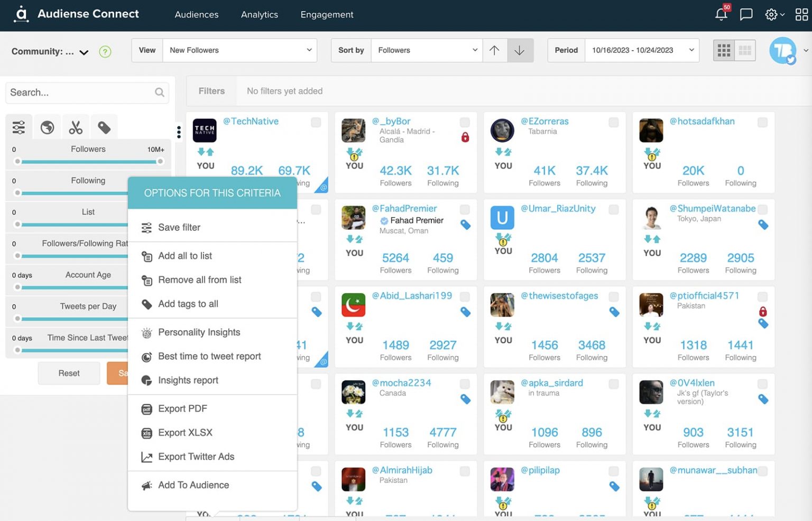812x521 pixels.
Task: Choose Export PDF from the options menu
Action: coord(182,408)
